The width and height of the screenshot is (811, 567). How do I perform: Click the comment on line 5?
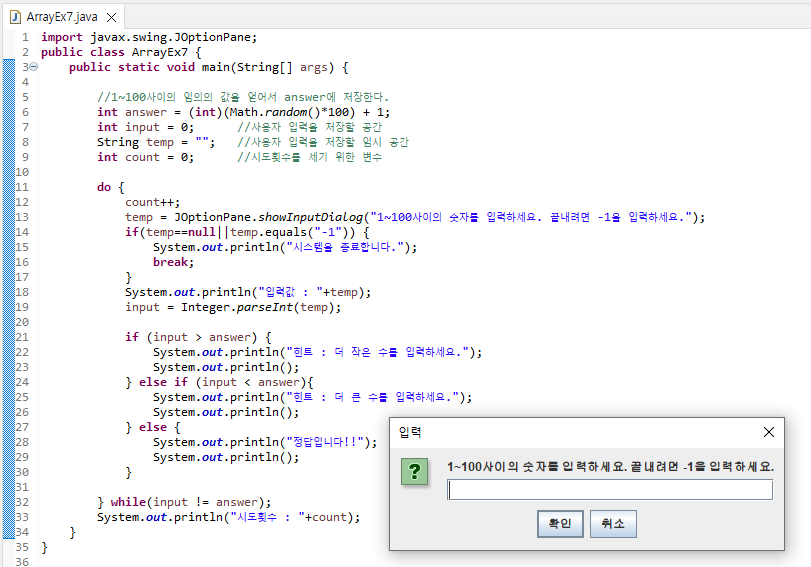click(x=243, y=97)
